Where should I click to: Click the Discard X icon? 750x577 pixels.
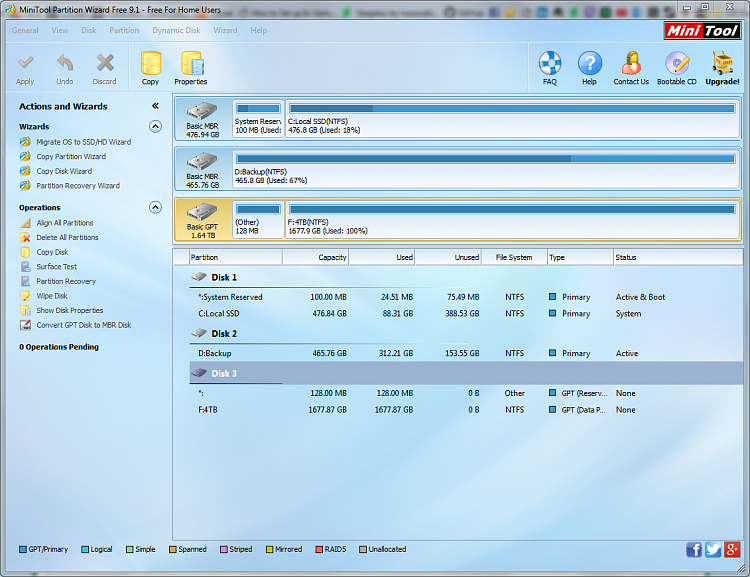pos(105,63)
